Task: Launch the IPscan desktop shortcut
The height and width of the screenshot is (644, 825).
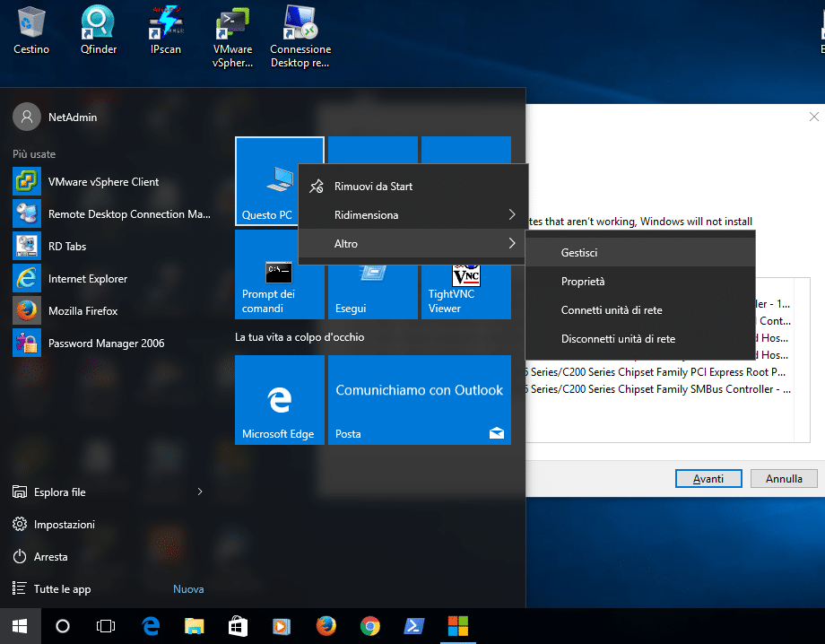Action: pos(166,30)
